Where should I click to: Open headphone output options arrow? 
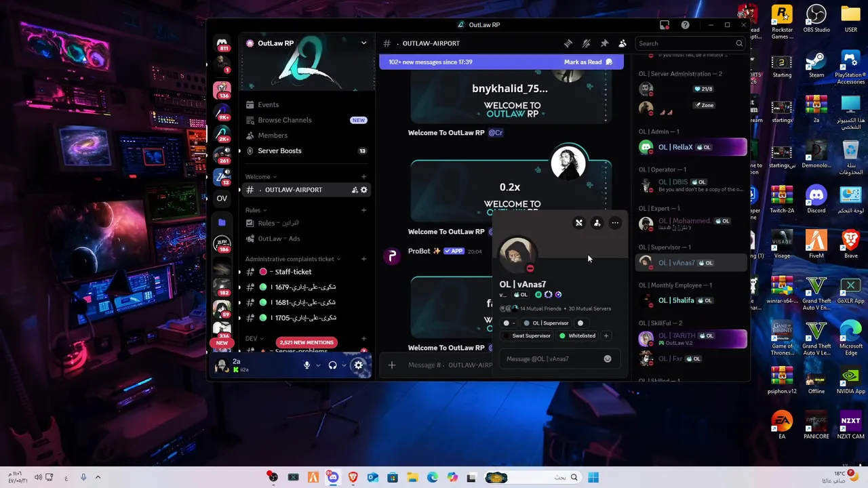coord(344,365)
